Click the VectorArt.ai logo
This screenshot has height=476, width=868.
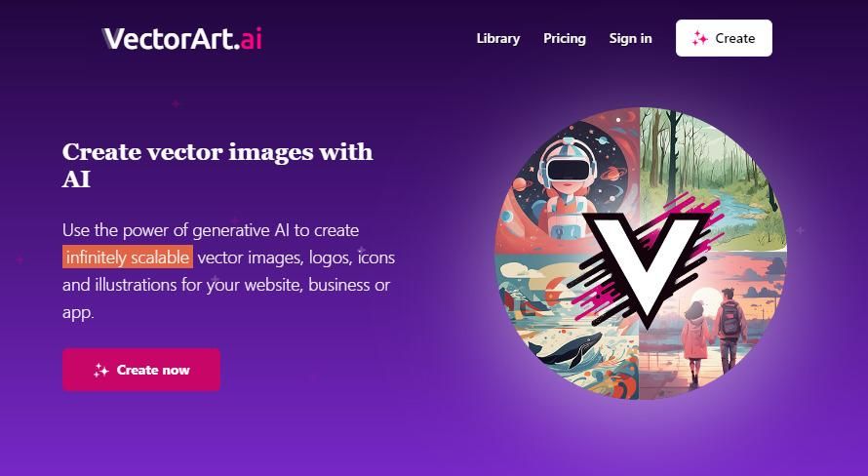(182, 39)
